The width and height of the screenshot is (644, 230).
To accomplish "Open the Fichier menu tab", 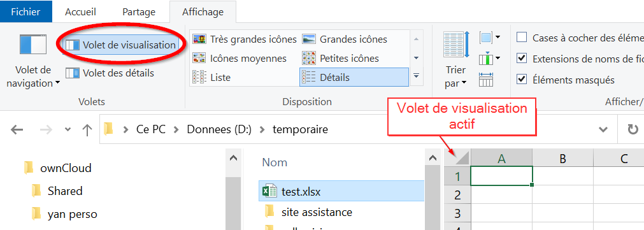I will (x=26, y=12).
